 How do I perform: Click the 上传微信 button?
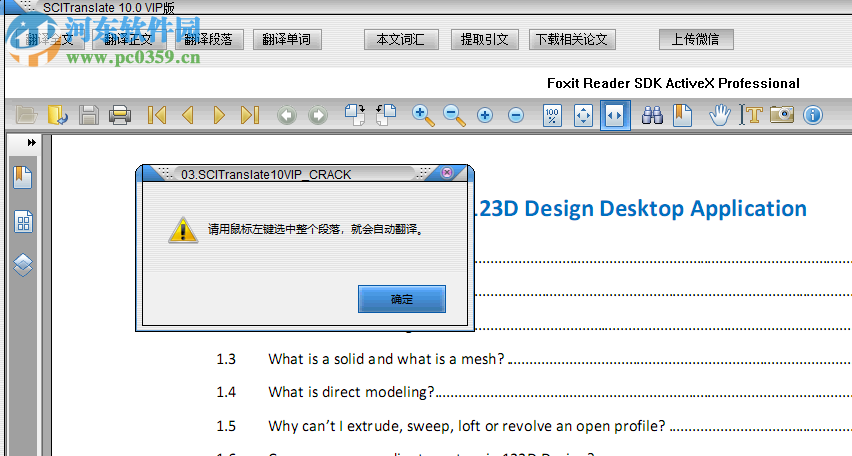696,39
